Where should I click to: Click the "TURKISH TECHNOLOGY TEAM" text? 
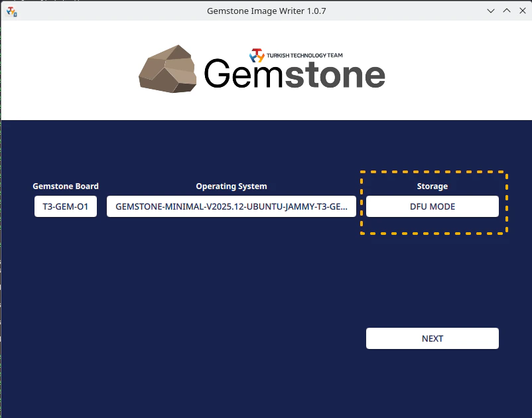click(304, 55)
